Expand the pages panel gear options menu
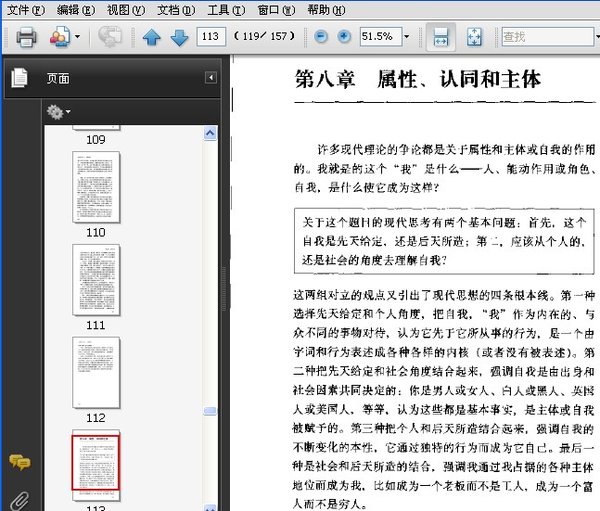This screenshot has width=600, height=511. [x=58, y=111]
